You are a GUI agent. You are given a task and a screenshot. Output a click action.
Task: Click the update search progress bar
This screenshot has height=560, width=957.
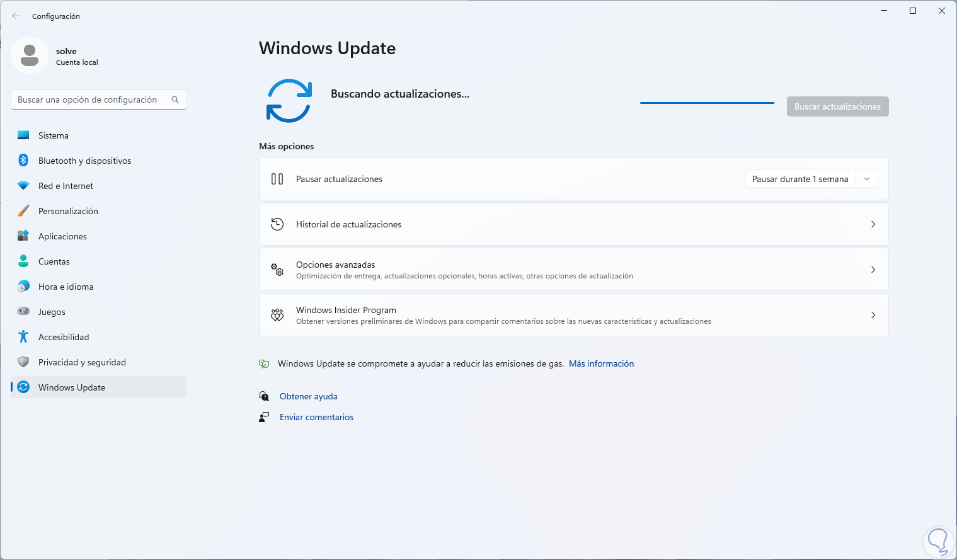708,103
